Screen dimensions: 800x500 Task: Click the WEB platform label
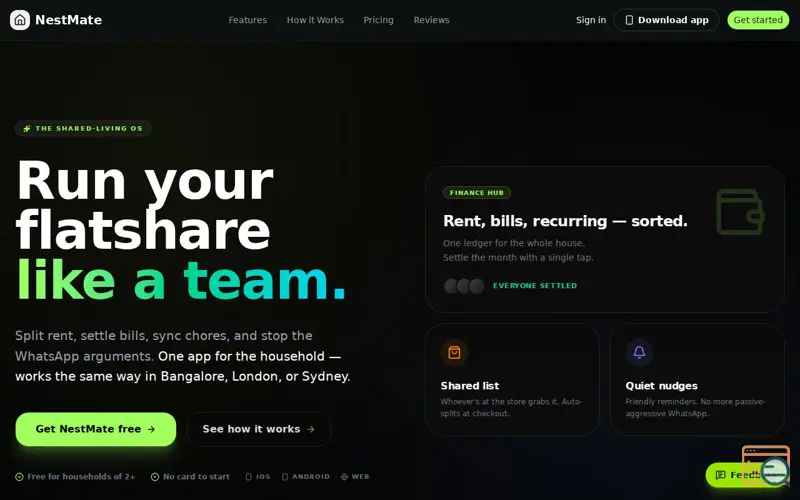(360, 477)
